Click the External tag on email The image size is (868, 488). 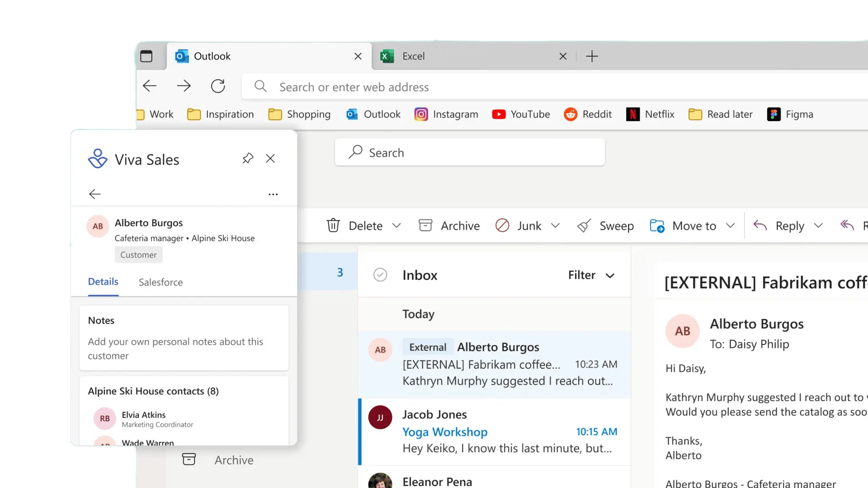pos(428,347)
